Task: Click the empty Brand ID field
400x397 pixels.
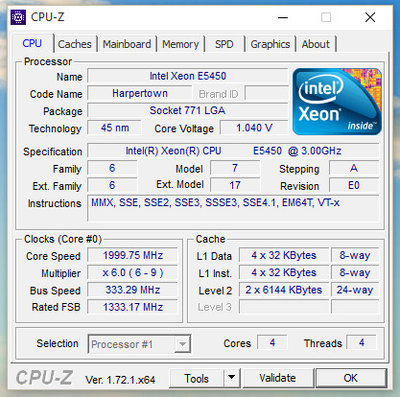Action: pyautogui.click(x=266, y=93)
